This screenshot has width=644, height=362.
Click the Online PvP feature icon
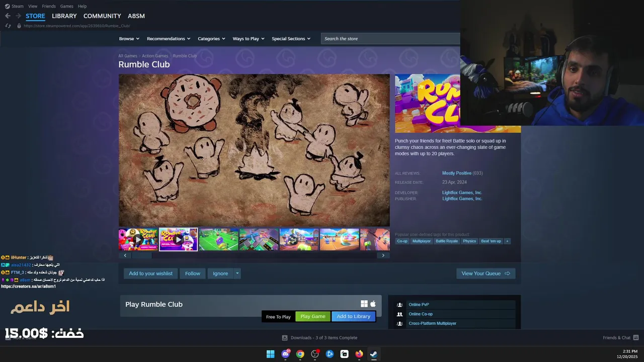pyautogui.click(x=399, y=305)
